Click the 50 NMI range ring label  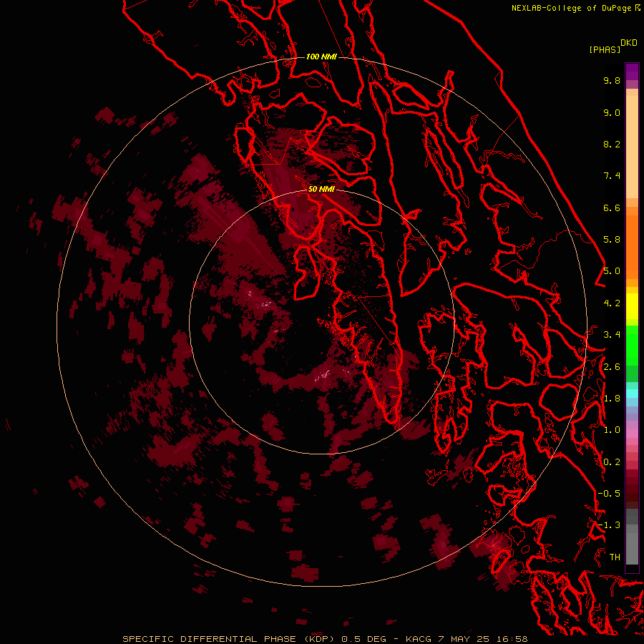[x=321, y=189]
